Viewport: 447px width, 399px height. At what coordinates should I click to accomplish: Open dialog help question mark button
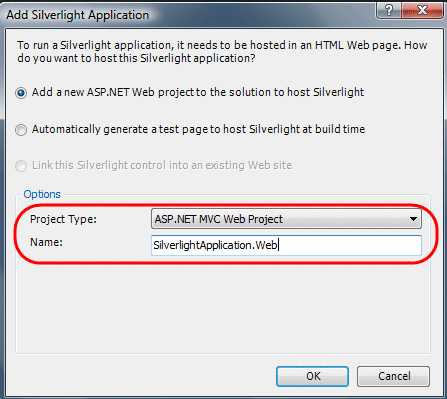[x=389, y=10]
